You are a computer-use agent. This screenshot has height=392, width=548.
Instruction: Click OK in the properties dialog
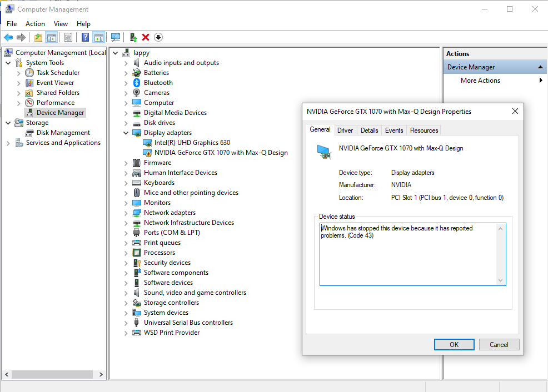point(454,345)
